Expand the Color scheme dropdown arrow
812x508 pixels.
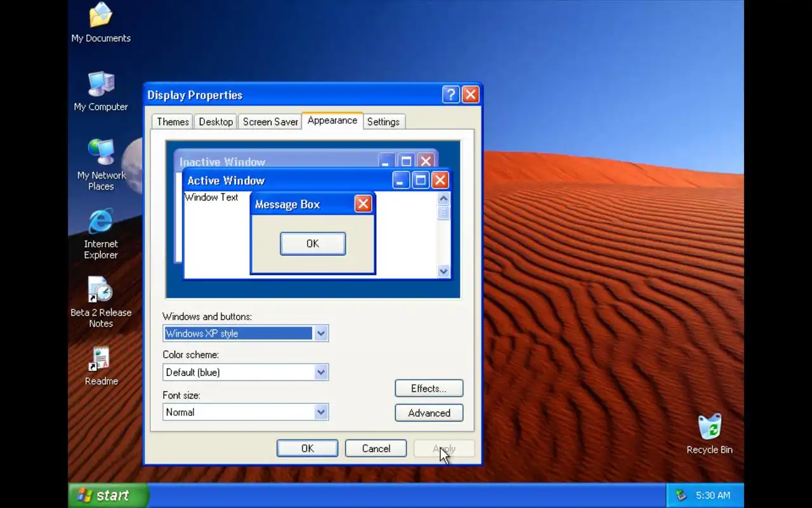coord(321,372)
